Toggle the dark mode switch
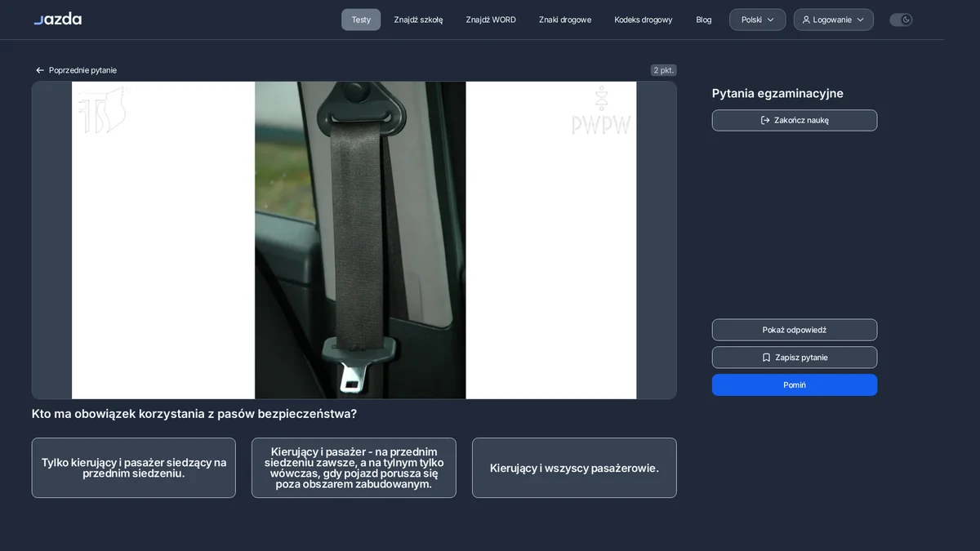Screen dimensions: 980x551 (901, 20)
